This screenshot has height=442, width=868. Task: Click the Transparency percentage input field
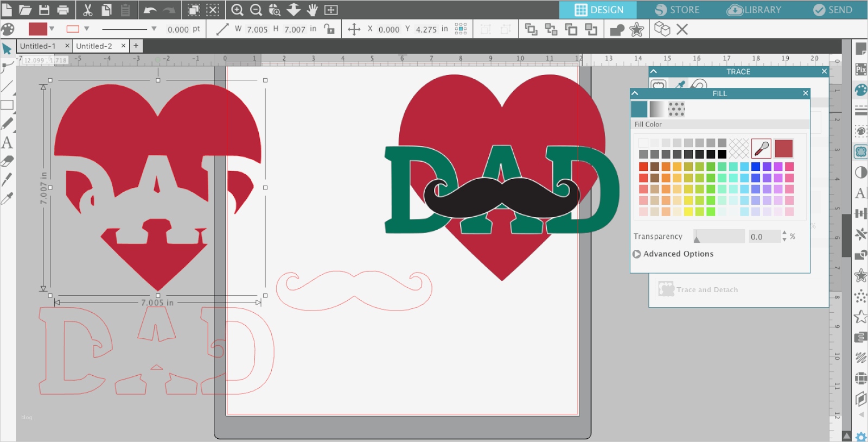pyautogui.click(x=764, y=236)
